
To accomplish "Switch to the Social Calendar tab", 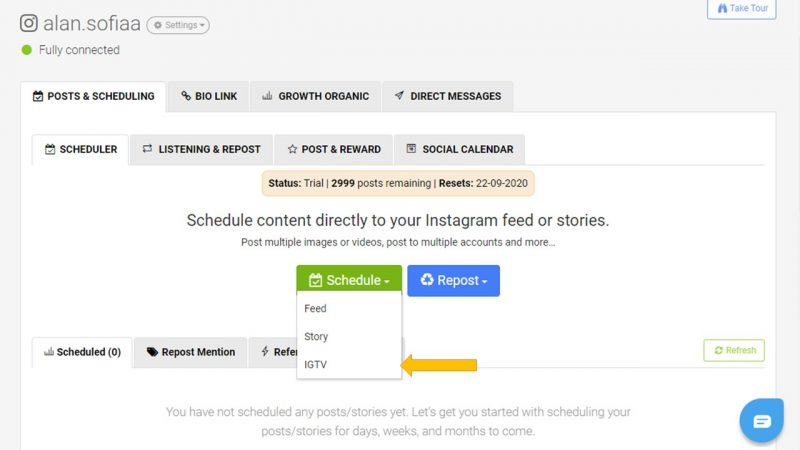I will coord(460,149).
